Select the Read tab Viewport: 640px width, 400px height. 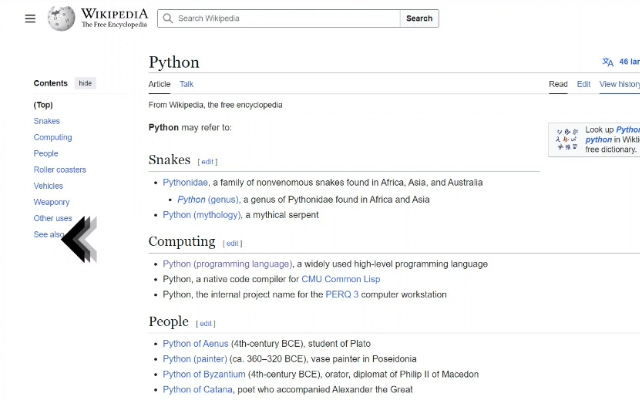[558, 84]
